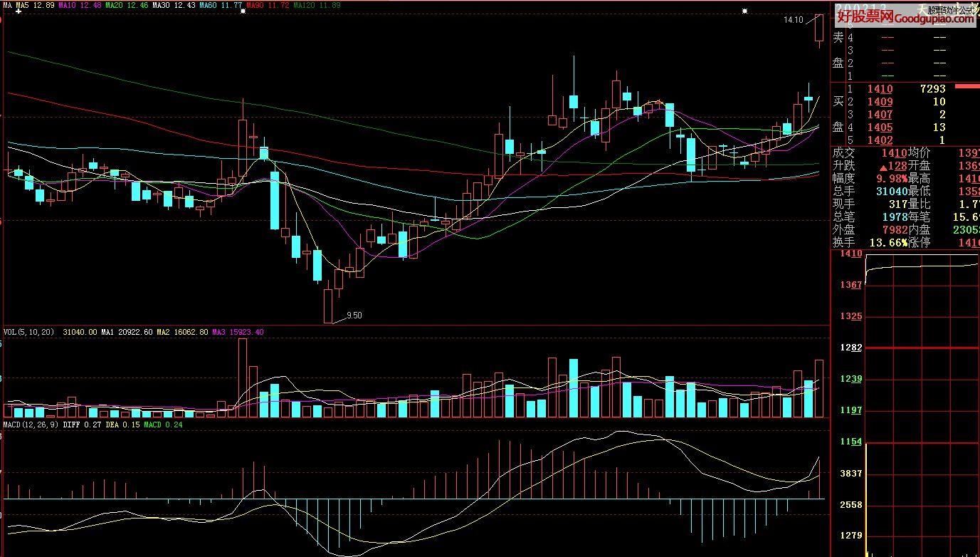Click bid level 5 price 1402
This screenshot has height=557, width=980.
coord(880,140)
